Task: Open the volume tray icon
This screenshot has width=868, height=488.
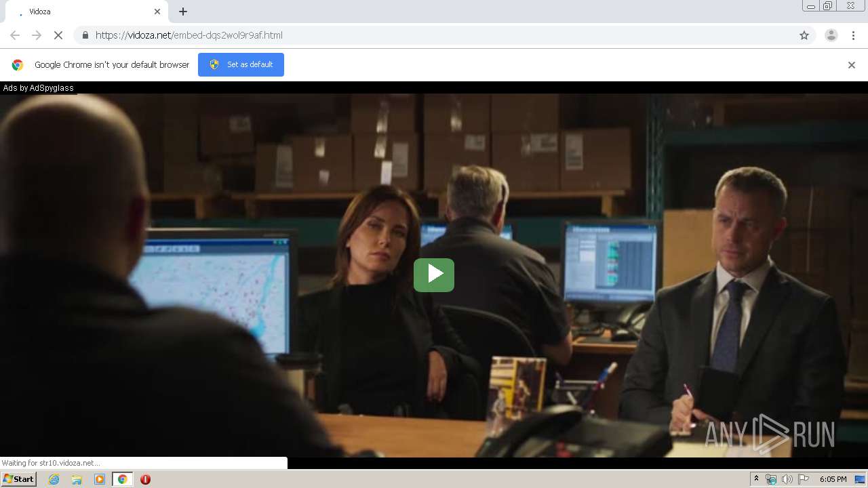Action: (787, 479)
